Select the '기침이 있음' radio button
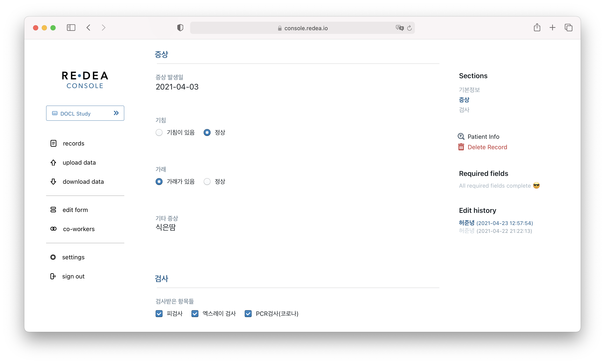Viewport: 605px width, 364px height. pyautogui.click(x=159, y=133)
